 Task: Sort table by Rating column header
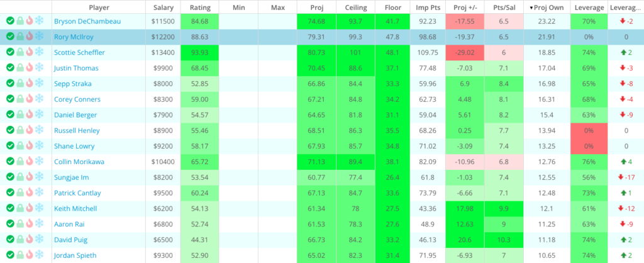(200, 8)
